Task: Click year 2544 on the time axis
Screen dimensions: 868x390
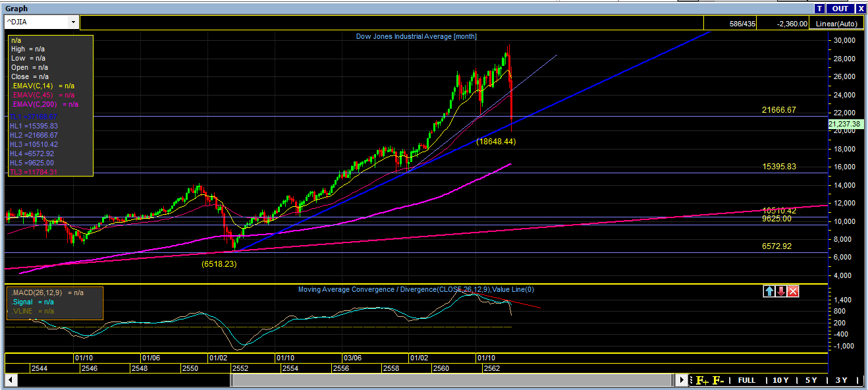Action: pos(39,368)
